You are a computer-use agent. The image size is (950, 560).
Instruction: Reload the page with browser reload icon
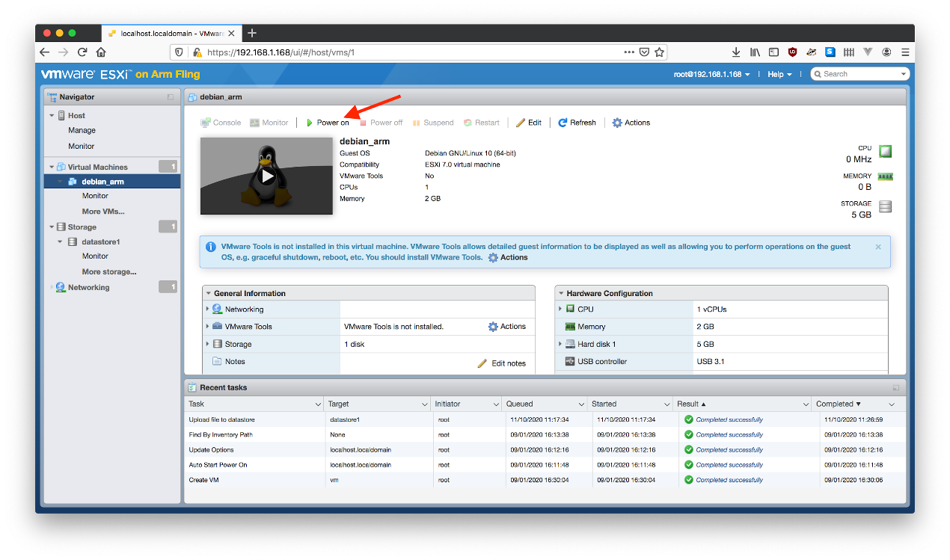[x=82, y=52]
